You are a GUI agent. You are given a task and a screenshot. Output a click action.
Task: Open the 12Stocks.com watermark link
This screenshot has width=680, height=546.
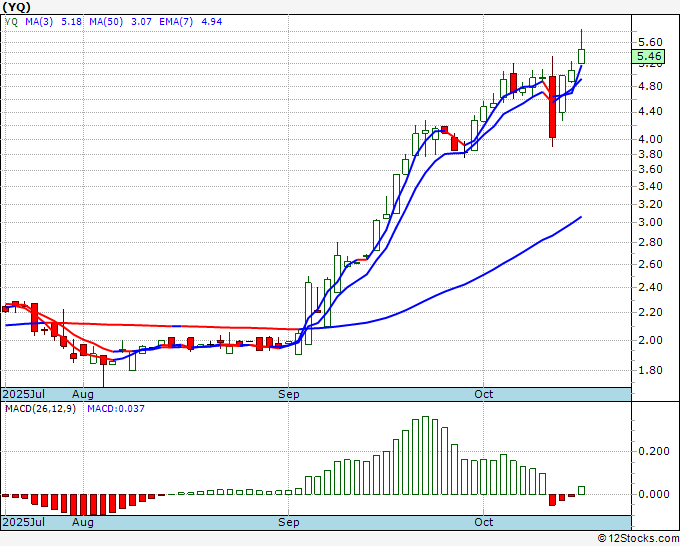coord(638,538)
